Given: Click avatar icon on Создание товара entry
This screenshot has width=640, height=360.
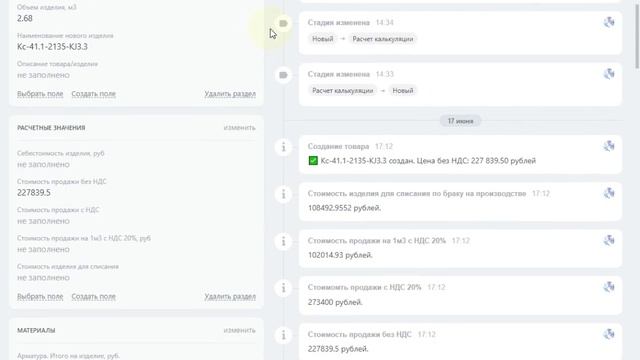Looking at the screenshot, I should [609, 146].
